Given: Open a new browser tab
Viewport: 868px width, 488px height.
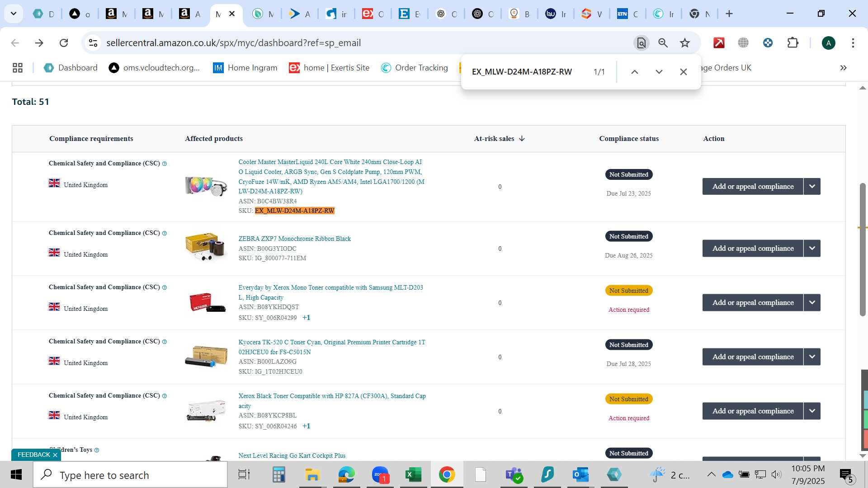Looking at the screenshot, I should 729,14.
